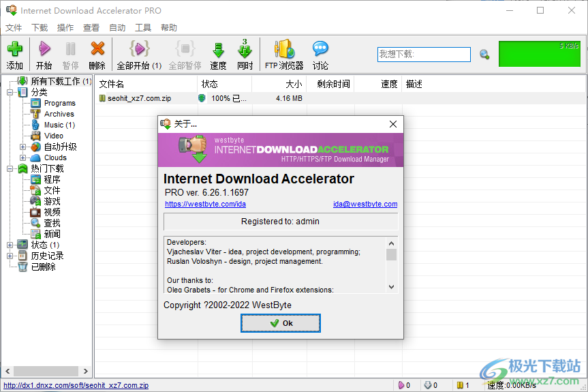Click the credits scrollbar down arrow
This screenshot has height=392, width=588.
point(391,287)
